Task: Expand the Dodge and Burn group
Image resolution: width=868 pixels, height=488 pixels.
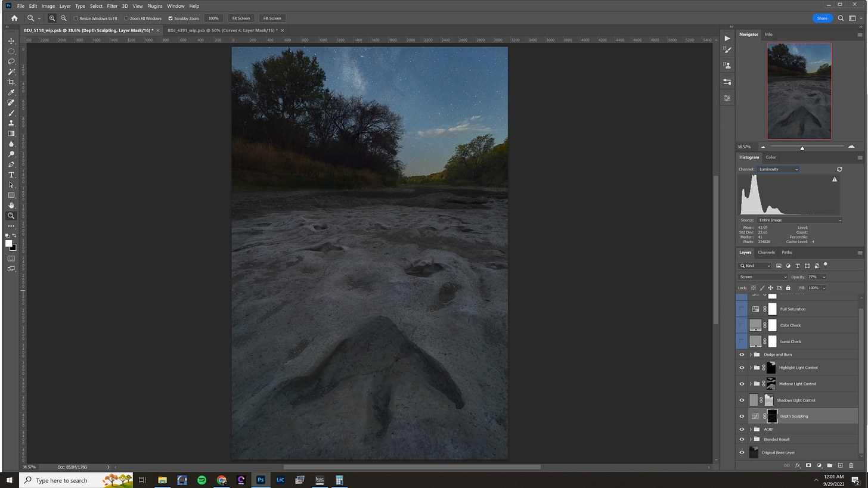Action: tap(751, 355)
